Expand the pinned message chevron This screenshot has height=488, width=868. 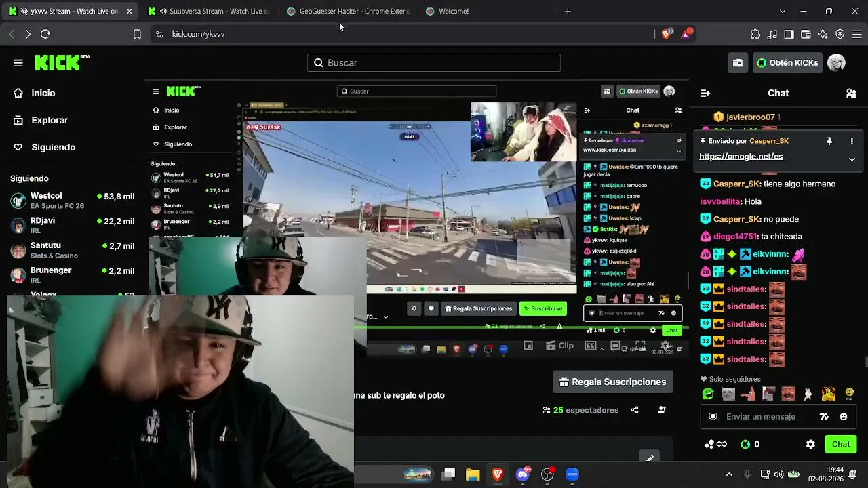click(x=852, y=159)
